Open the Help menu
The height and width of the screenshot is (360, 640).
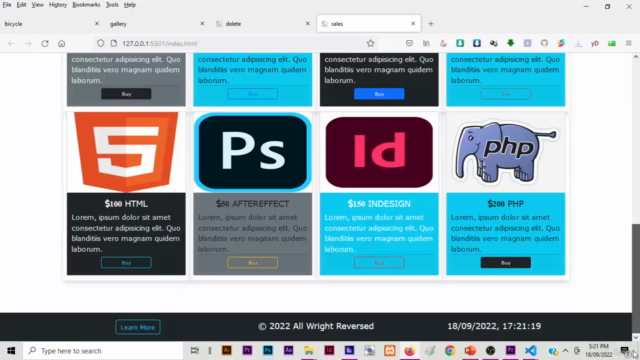130,5
